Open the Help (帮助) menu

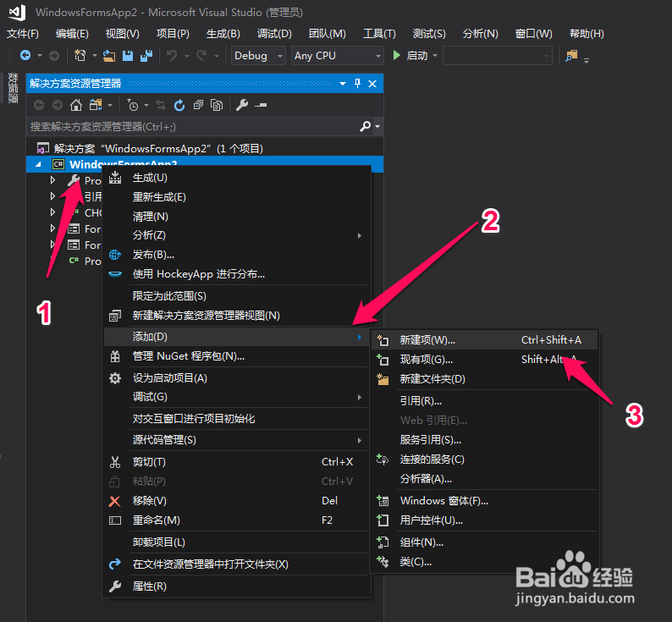point(587,34)
